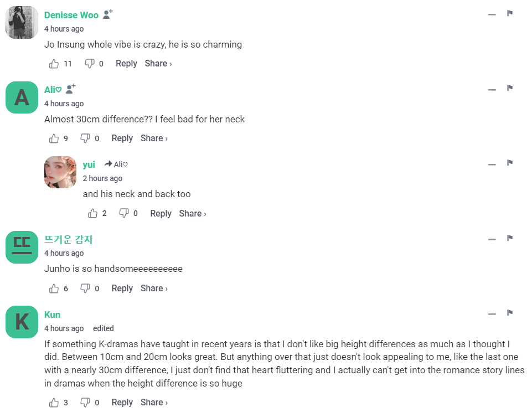Thumbs down yui's reply

pyautogui.click(x=124, y=213)
